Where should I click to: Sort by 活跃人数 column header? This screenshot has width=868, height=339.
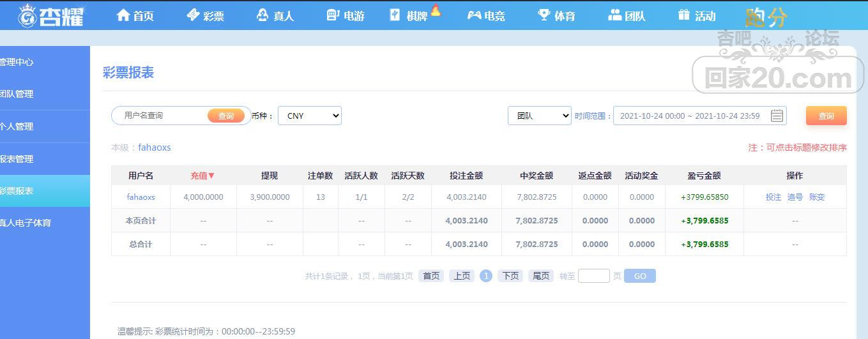point(362,176)
